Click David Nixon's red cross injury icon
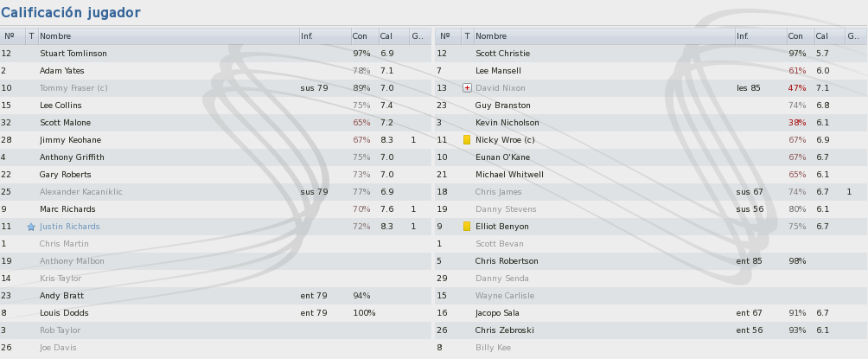The height and width of the screenshot is (359, 868). coord(467,88)
